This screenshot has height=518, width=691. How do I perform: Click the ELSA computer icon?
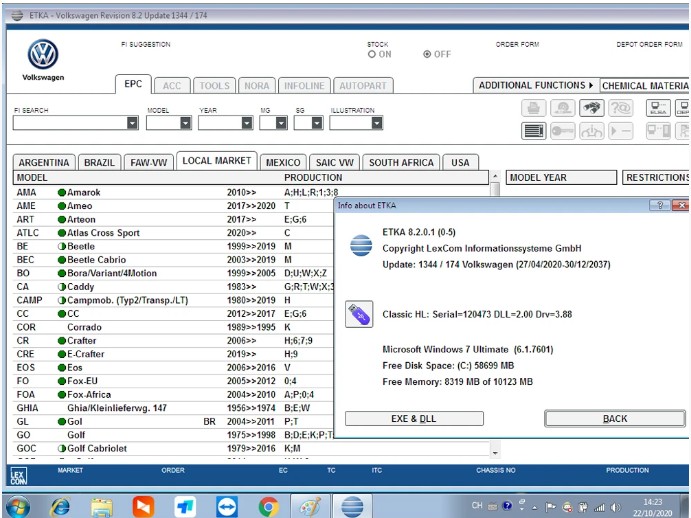[658, 108]
